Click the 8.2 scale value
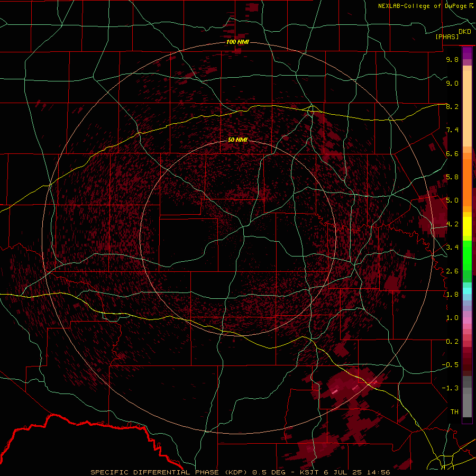The image size is (476, 476). point(452,106)
